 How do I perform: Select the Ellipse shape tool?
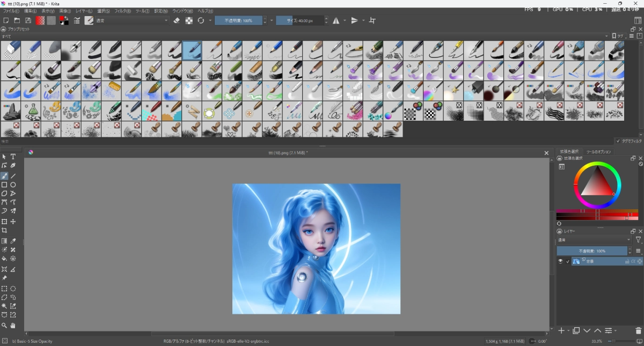point(13,185)
